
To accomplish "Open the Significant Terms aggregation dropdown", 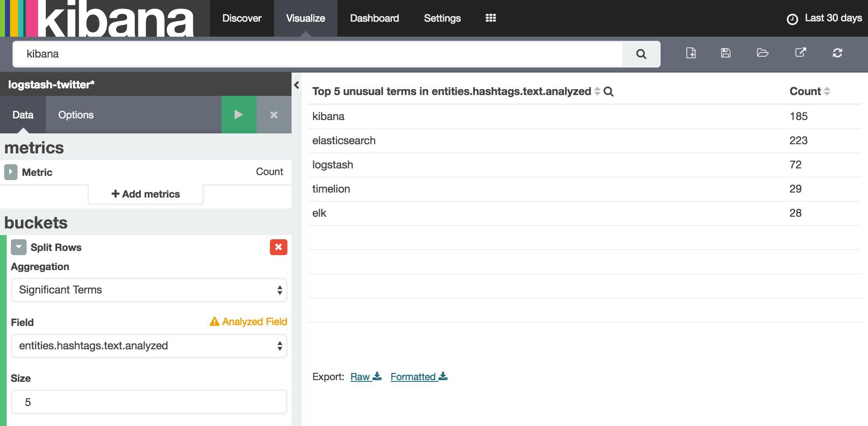I will coord(149,290).
